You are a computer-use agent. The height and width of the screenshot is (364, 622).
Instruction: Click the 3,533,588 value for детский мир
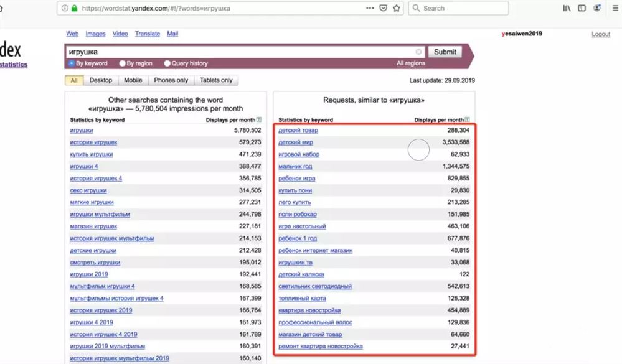click(456, 142)
